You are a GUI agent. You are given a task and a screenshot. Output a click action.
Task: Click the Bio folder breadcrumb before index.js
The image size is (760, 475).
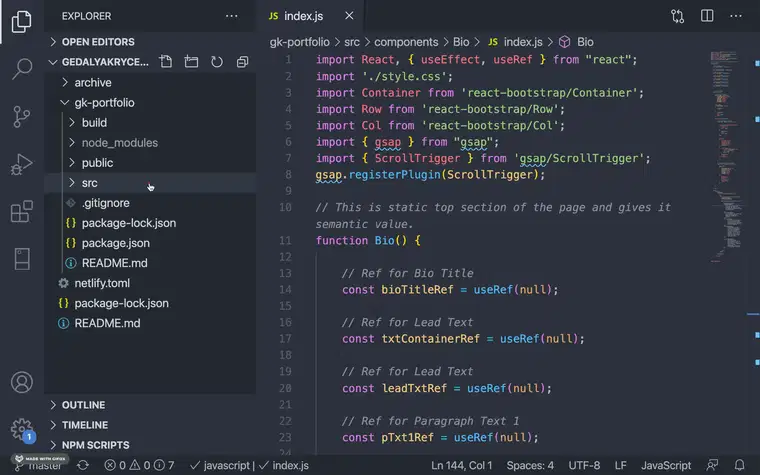461,42
